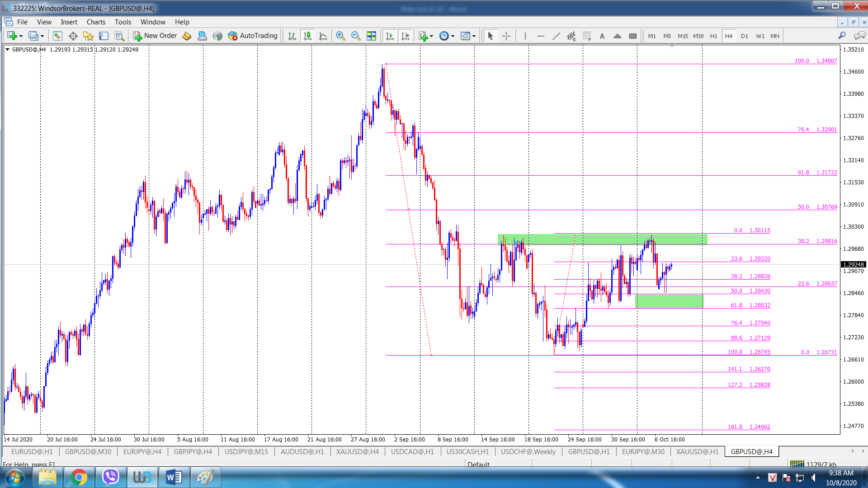Click the Windows Start button
This screenshot has width=868, height=488.
[x=15, y=477]
